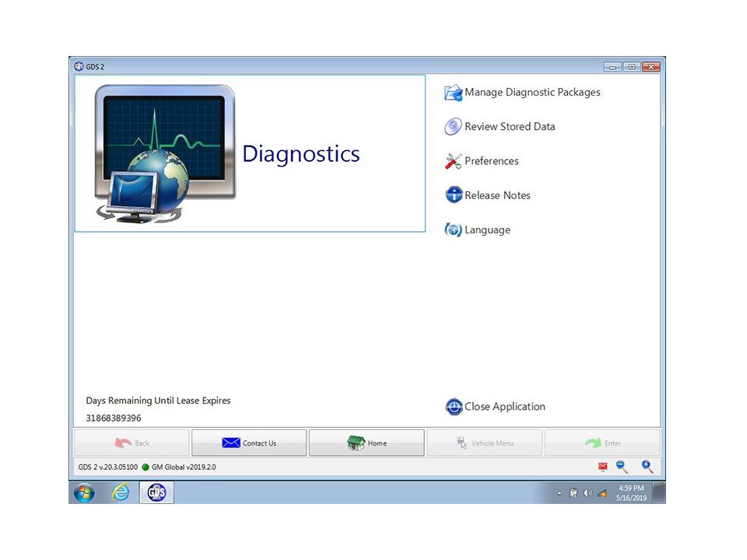The height and width of the screenshot is (560, 747).
Task: Click the red disconnected network status icon
Action: [x=602, y=467]
